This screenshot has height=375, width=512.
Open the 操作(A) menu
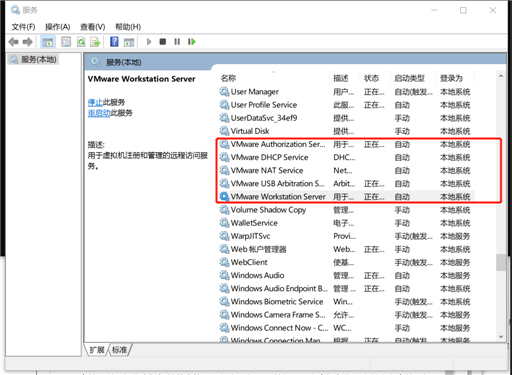click(x=58, y=27)
